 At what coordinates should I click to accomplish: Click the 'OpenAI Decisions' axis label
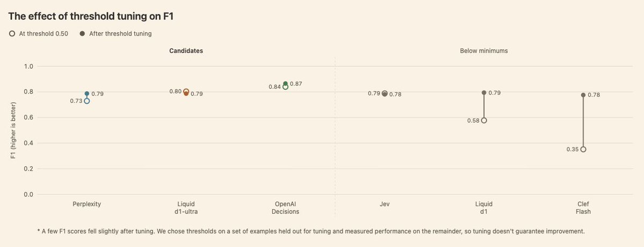(285, 208)
